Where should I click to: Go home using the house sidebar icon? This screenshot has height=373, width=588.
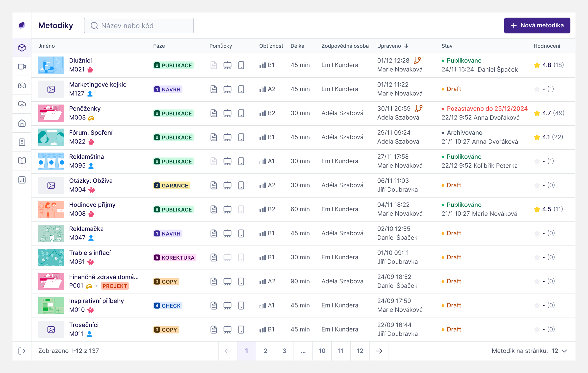22,123
